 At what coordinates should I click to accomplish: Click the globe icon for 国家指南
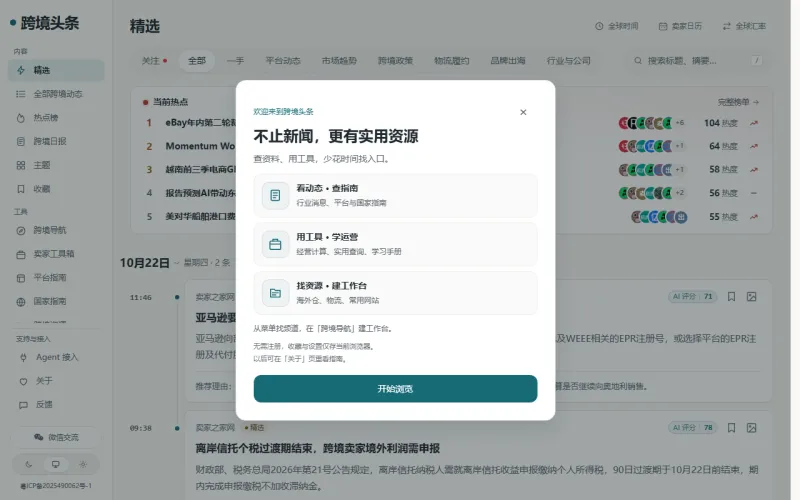pyautogui.click(x=21, y=302)
